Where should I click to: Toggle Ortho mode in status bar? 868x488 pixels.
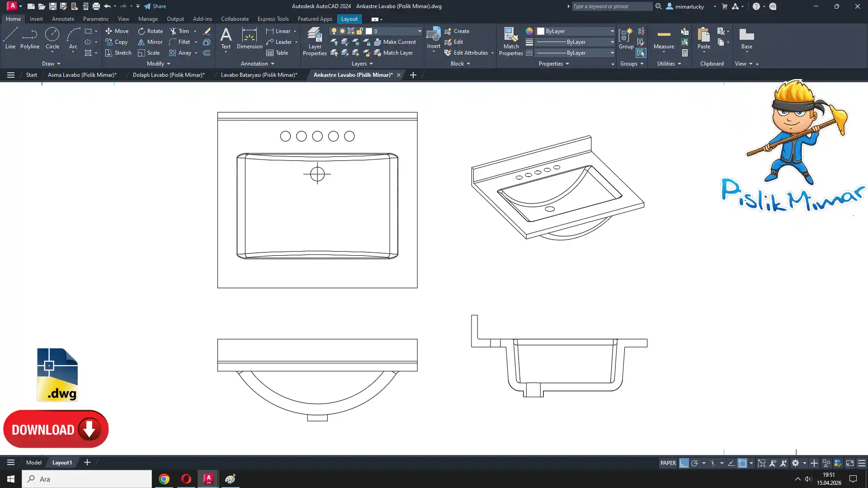(684, 463)
